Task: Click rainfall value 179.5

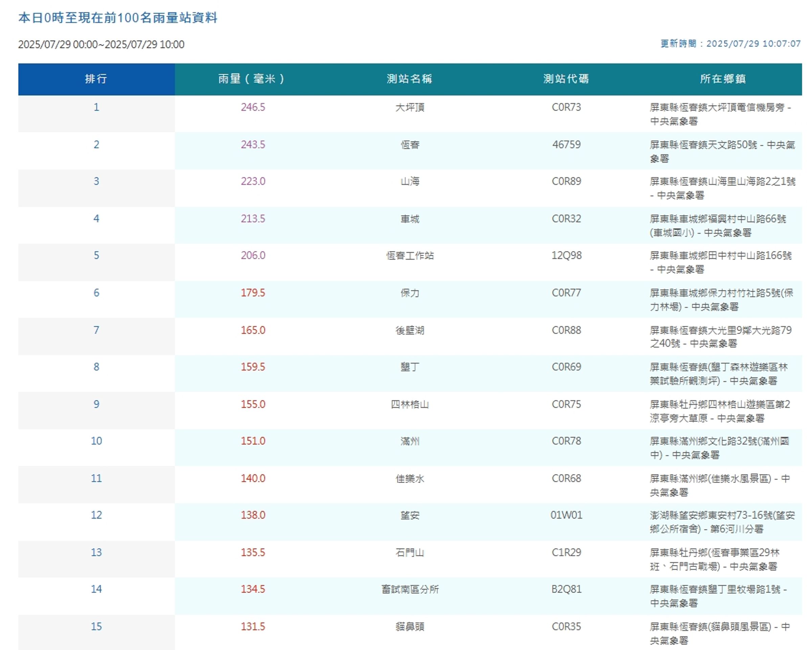Action: 253,293
